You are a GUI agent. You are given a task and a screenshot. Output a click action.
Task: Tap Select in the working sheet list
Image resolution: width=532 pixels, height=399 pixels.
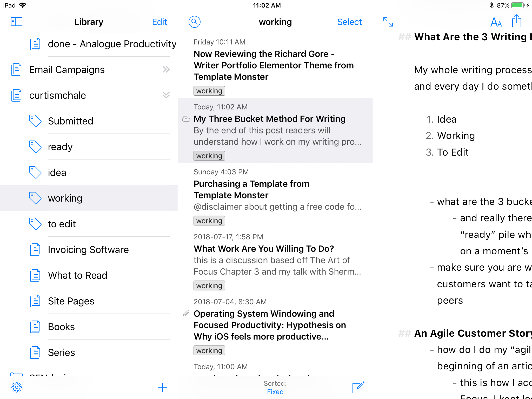coord(349,22)
